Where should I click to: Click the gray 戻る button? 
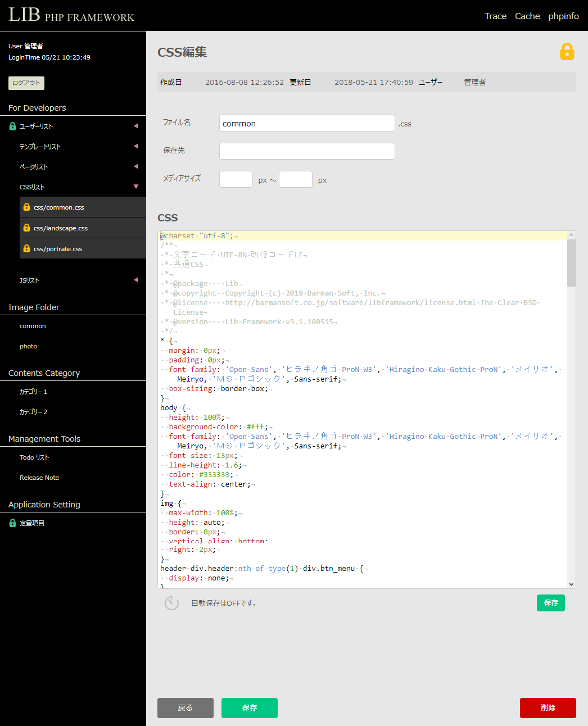point(185,708)
